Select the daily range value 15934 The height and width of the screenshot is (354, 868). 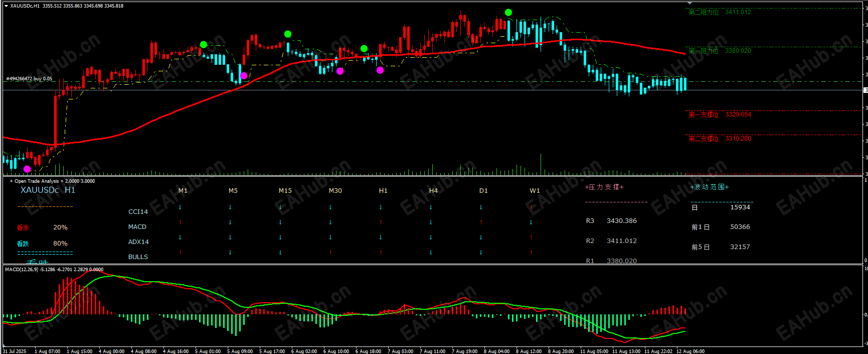pyautogui.click(x=740, y=207)
